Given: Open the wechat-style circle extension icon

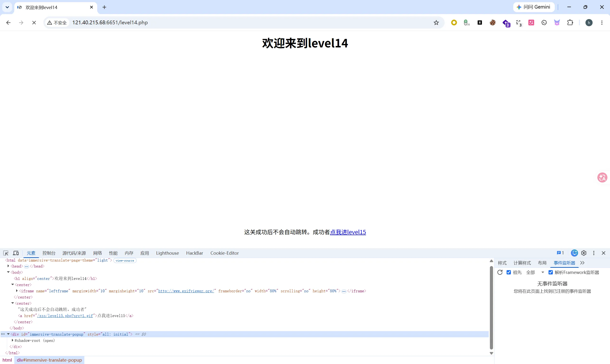Looking at the screenshot, I should [x=544, y=23].
